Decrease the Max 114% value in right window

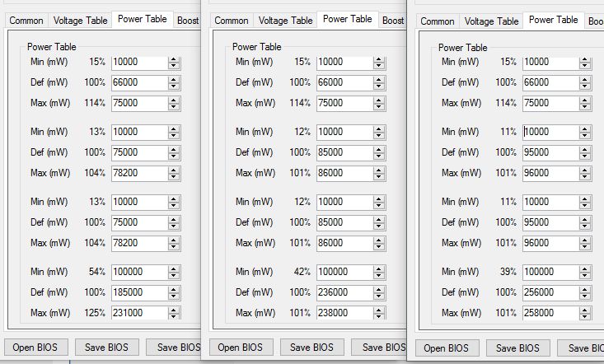click(585, 106)
